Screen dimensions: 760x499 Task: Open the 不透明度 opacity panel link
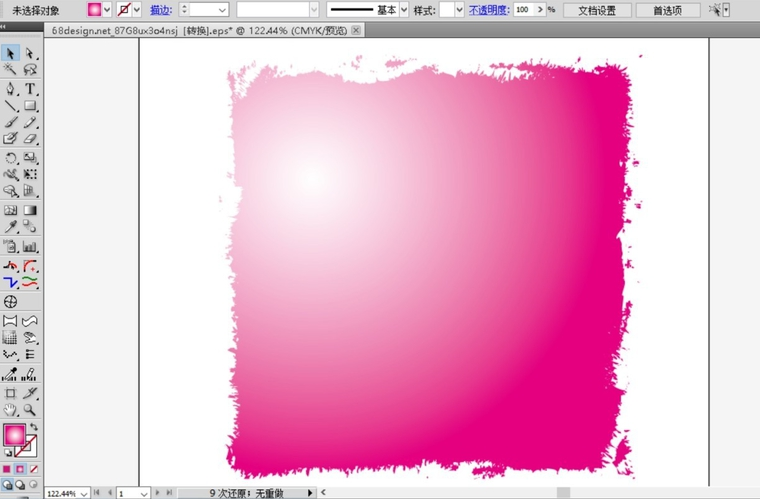click(489, 10)
